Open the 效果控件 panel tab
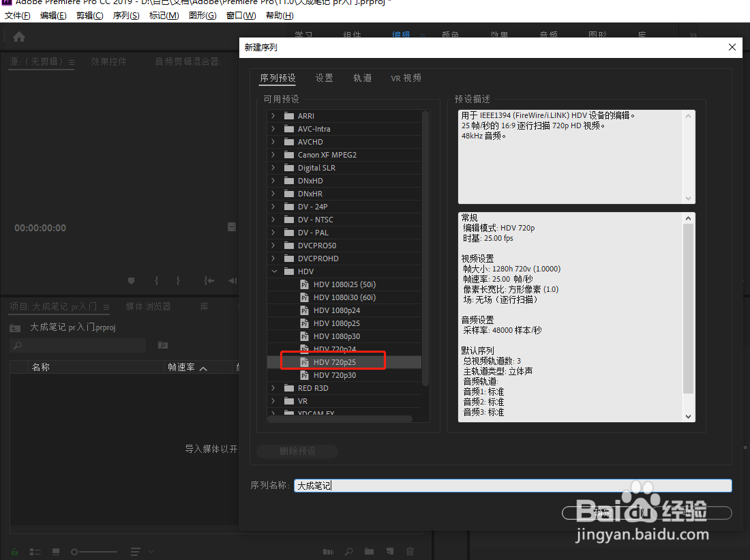The height and width of the screenshot is (560, 750). point(108,62)
